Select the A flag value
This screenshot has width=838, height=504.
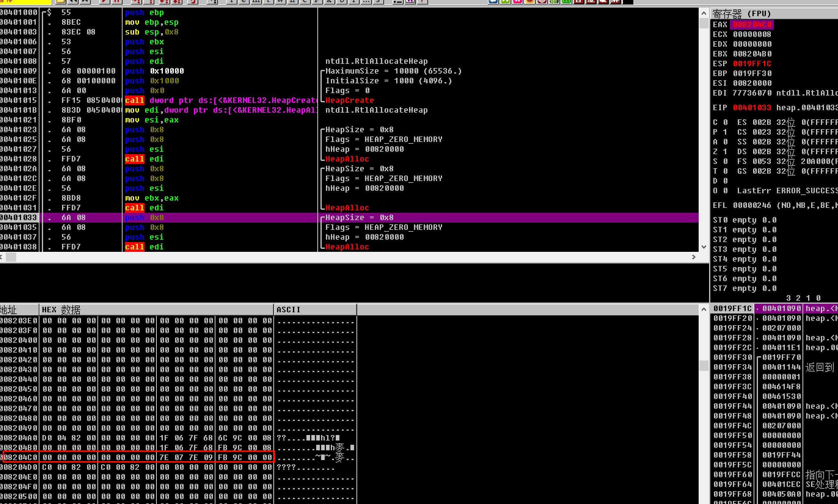[x=725, y=142]
